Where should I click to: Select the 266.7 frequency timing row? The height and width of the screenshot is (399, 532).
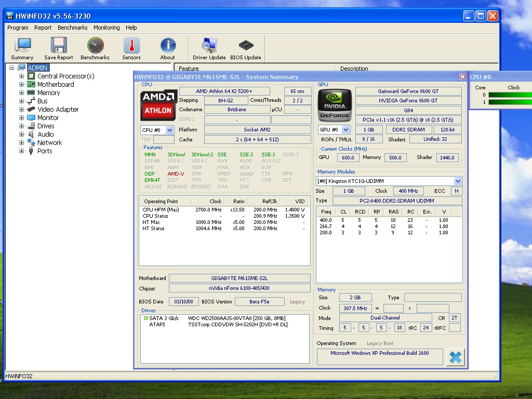389,227
